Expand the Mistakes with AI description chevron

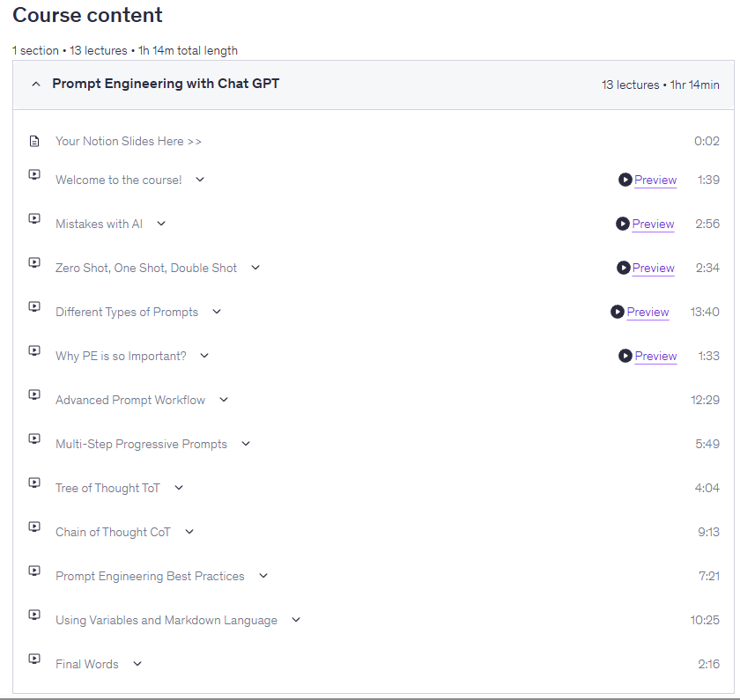point(161,224)
